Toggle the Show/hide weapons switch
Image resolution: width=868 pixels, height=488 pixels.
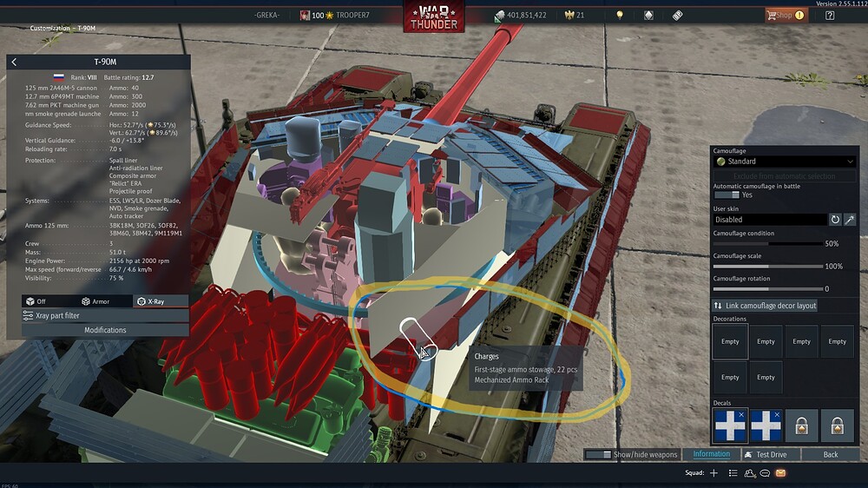coord(598,455)
